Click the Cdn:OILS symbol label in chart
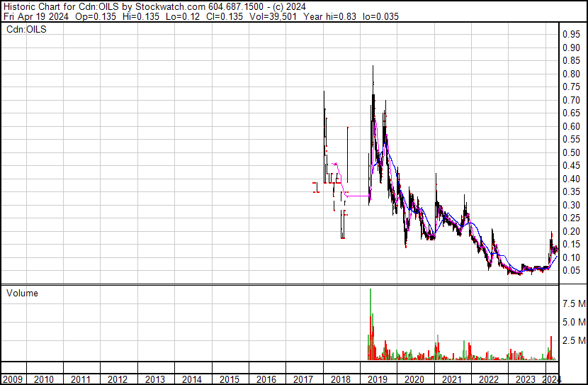 coord(26,30)
